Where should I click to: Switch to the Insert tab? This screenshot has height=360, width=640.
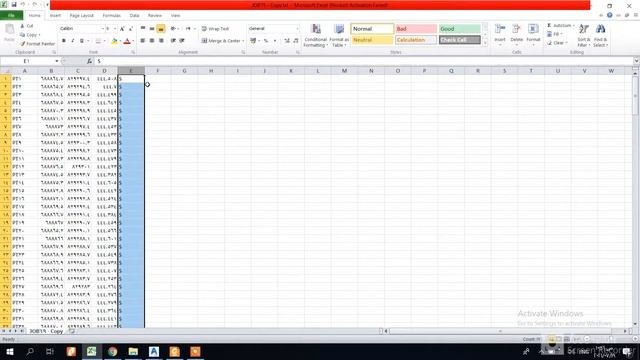pos(55,16)
